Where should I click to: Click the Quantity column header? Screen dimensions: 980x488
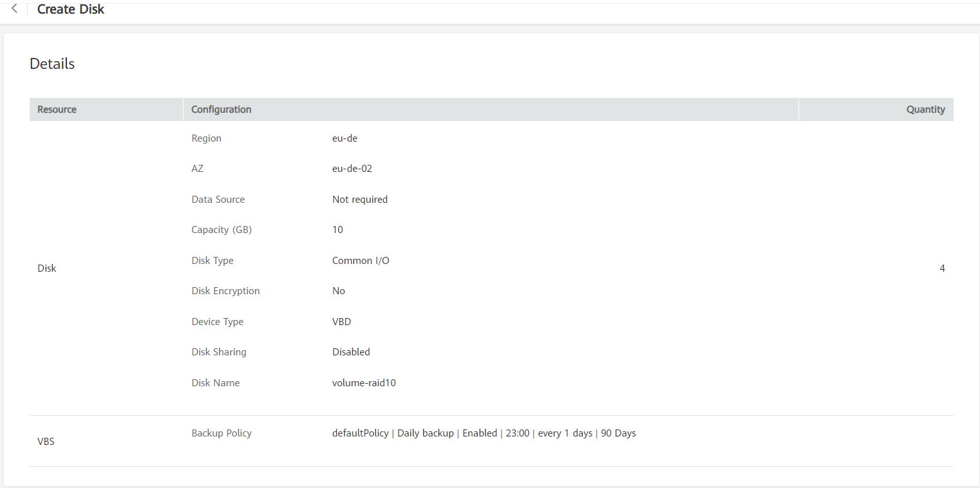(x=925, y=109)
